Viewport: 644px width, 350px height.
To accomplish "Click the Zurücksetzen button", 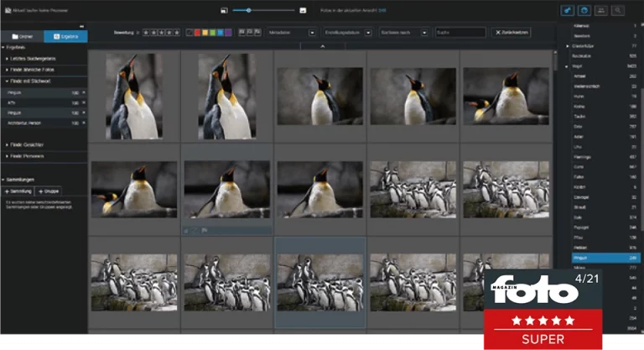I will (511, 32).
